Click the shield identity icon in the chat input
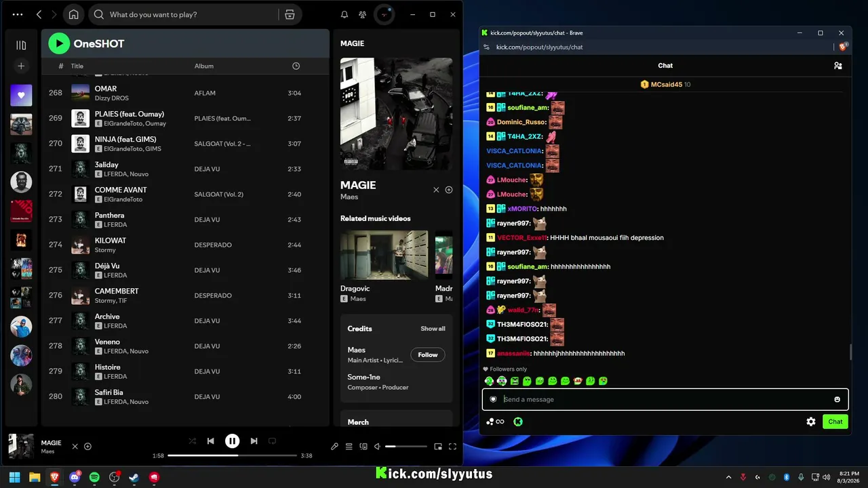The image size is (868, 488). pos(493,399)
